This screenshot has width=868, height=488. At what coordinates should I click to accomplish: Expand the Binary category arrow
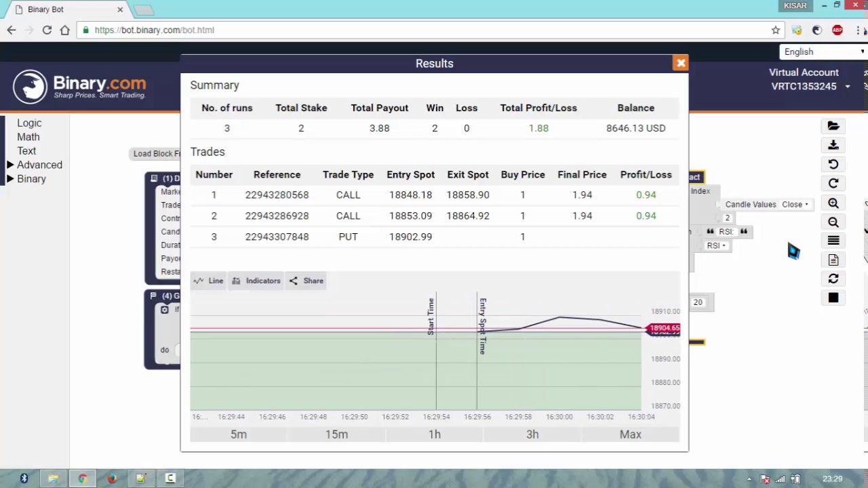(10, 179)
